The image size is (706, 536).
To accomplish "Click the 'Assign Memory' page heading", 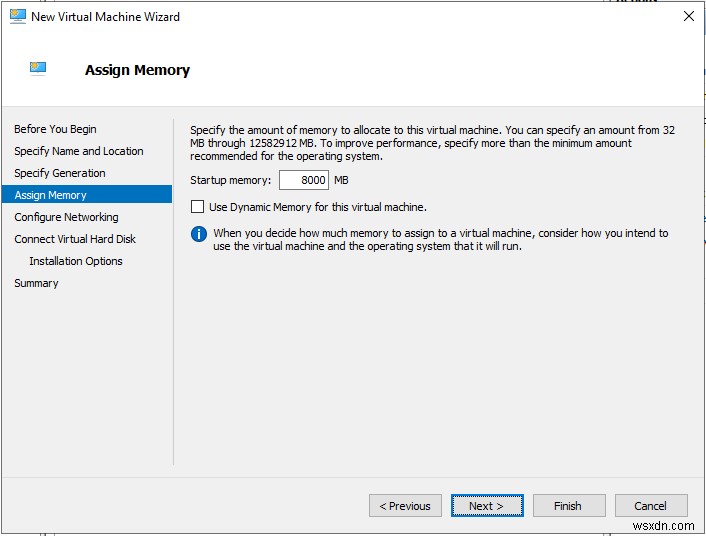I will coord(137,70).
